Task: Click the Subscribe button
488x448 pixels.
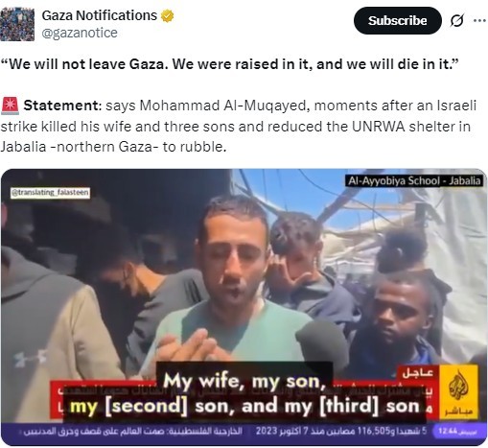Action: tap(397, 21)
